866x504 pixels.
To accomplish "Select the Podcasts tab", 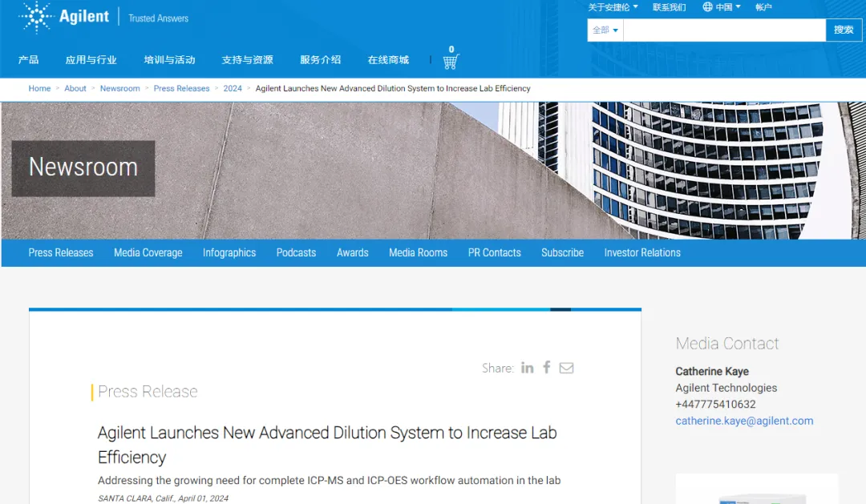I will tap(296, 253).
